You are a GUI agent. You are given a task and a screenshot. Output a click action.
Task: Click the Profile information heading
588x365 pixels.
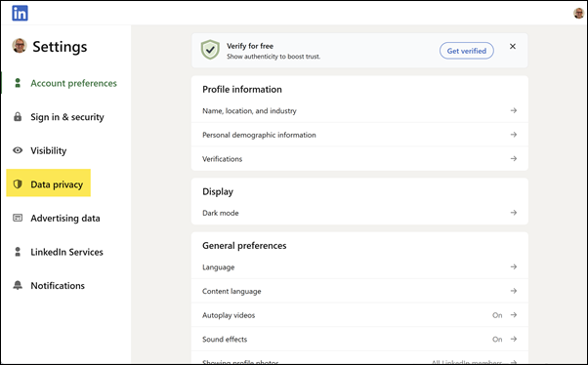click(x=242, y=89)
